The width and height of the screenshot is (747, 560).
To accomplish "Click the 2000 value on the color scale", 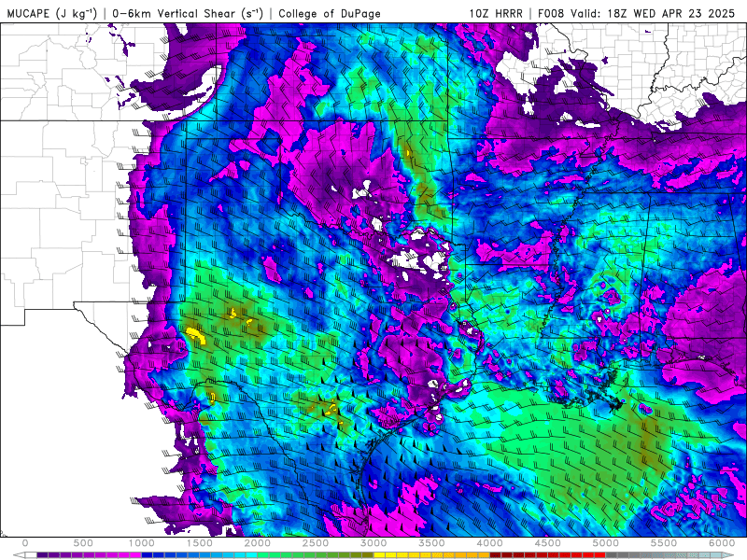I will point(258,543).
